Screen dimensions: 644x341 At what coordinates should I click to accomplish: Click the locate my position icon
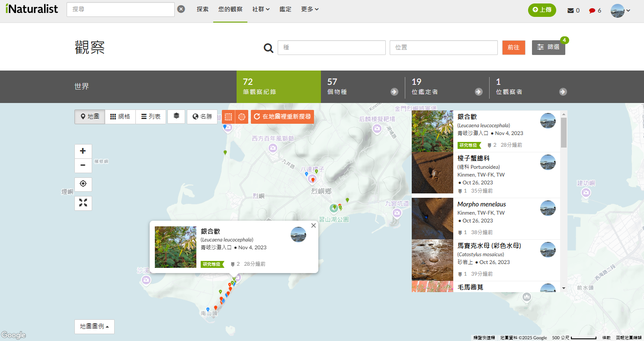pos(83,184)
